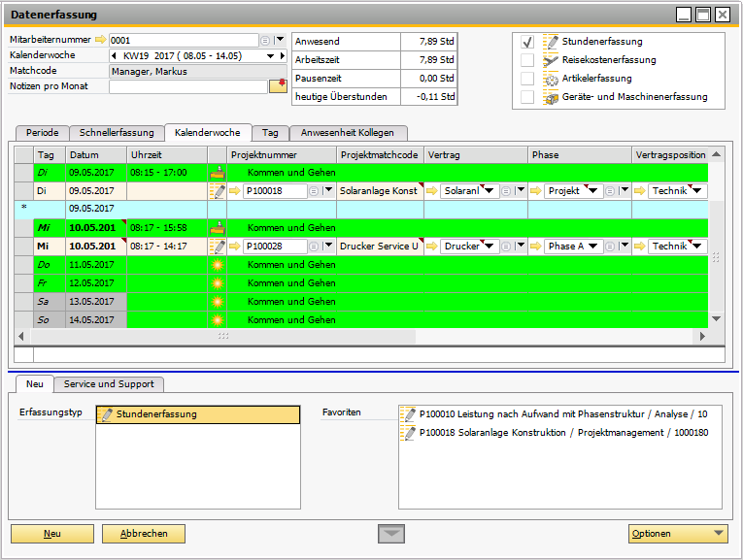Select the Neu tab in lower panel
The width and height of the screenshot is (743, 560).
point(35,384)
